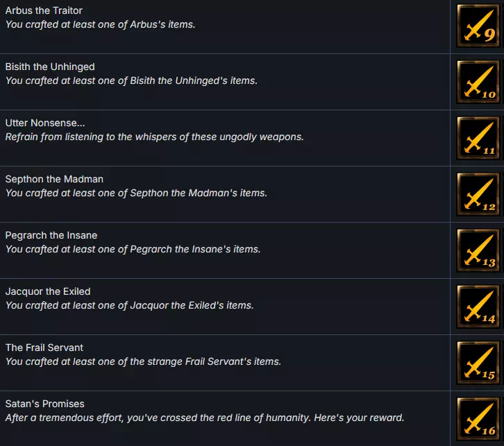Select the sword badge numbered 15
504x446 pixels.
point(478,363)
